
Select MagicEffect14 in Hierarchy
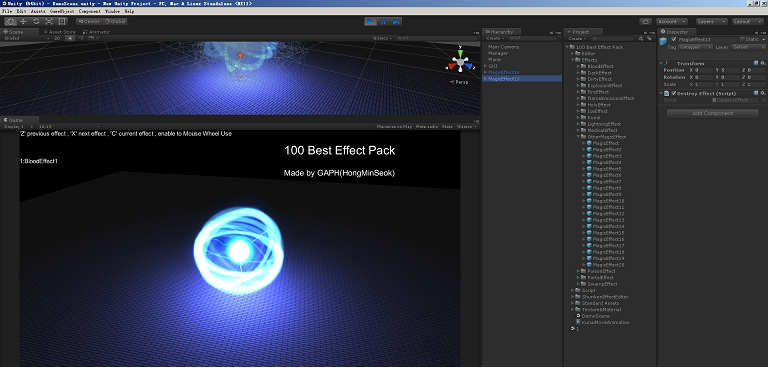522,72
